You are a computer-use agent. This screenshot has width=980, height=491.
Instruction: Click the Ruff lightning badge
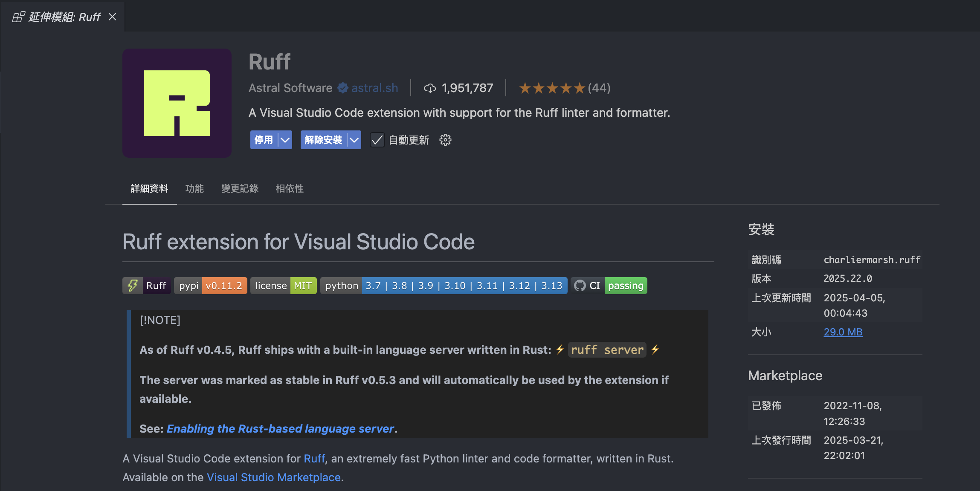(x=147, y=286)
